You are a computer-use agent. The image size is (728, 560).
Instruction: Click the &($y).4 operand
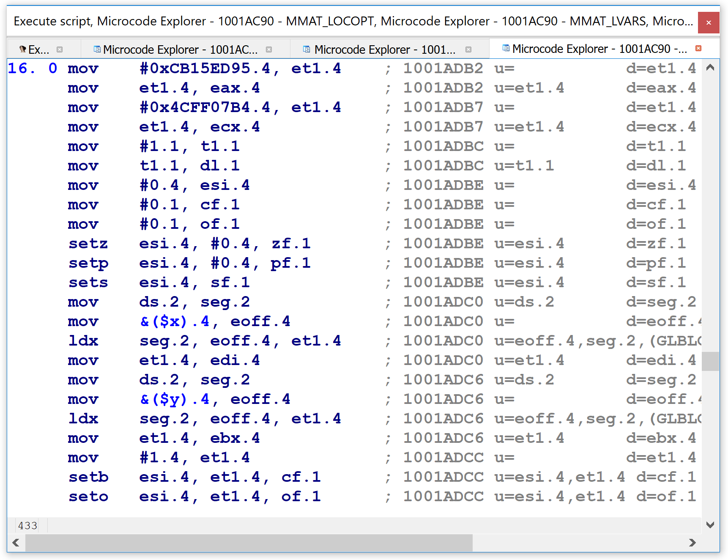[x=174, y=399]
